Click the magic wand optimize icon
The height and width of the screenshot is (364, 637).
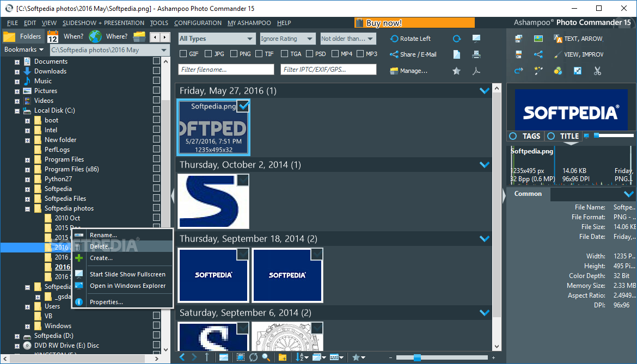[538, 71]
